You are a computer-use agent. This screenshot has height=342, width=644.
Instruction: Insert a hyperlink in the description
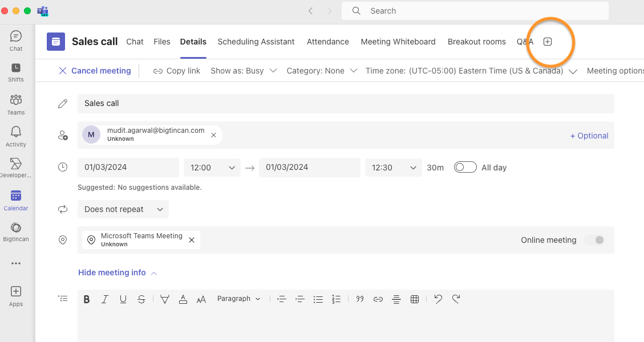378,299
